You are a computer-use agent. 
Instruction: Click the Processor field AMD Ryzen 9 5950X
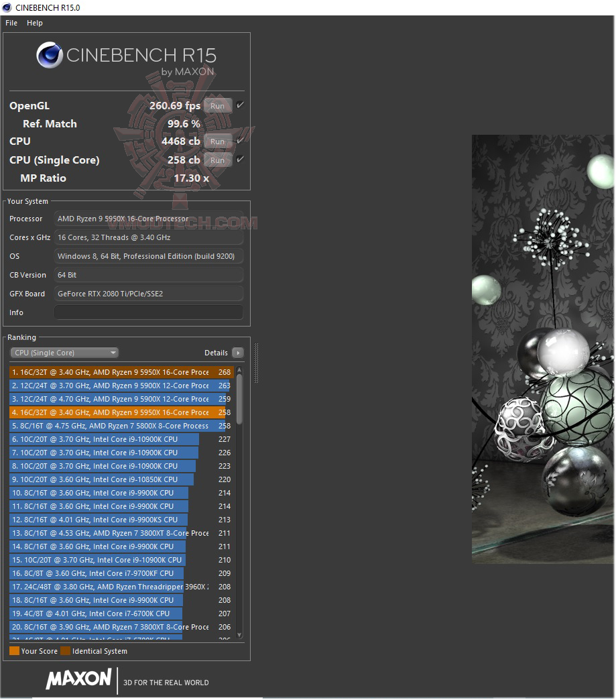tap(149, 219)
